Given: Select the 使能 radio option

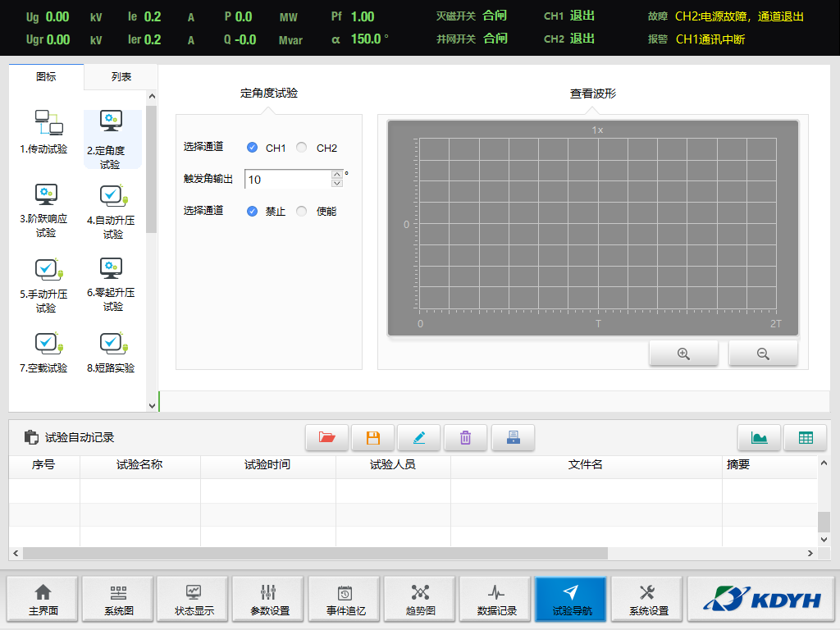Looking at the screenshot, I should pyautogui.click(x=302, y=211).
